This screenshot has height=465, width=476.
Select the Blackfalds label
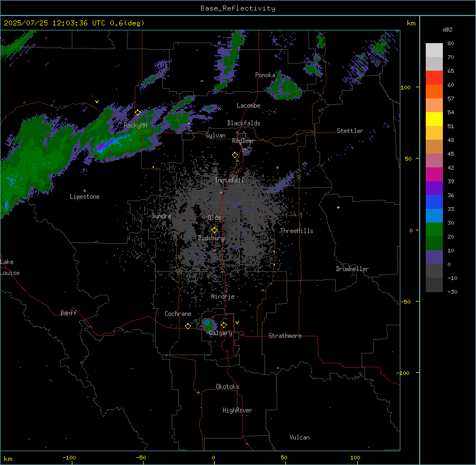244,123
